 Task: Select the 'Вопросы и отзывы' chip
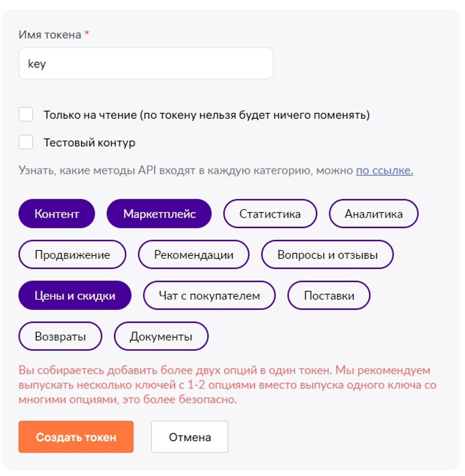click(327, 254)
